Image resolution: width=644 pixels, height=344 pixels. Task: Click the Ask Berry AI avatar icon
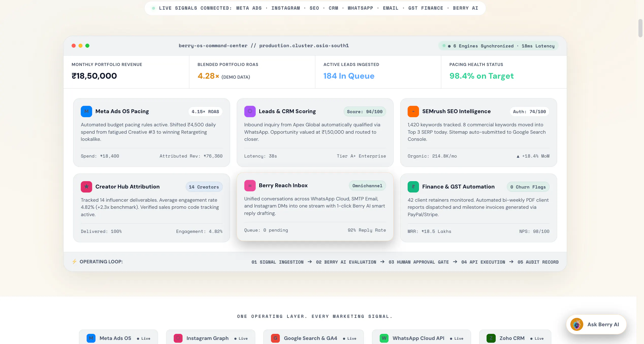[x=577, y=324]
